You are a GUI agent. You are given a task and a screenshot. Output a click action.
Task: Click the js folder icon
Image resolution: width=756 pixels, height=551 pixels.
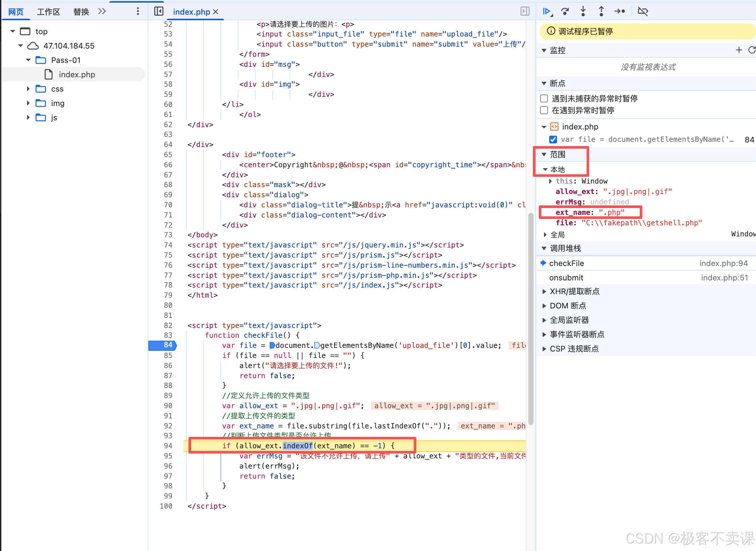point(41,117)
